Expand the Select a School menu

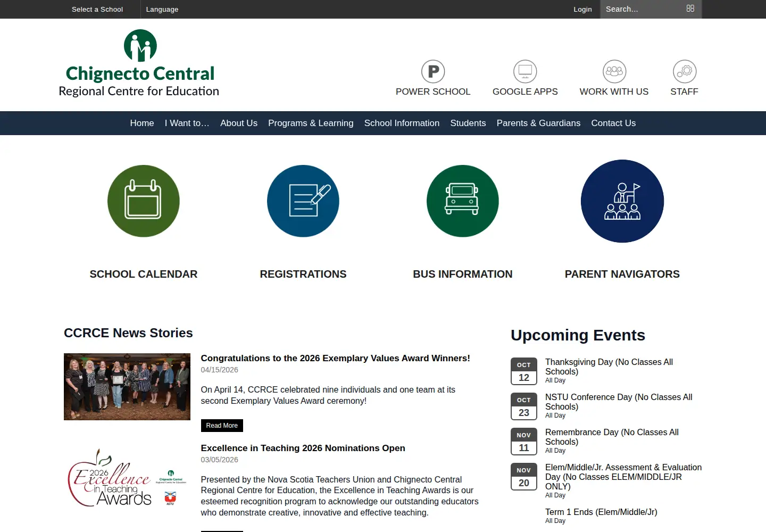coord(97,9)
